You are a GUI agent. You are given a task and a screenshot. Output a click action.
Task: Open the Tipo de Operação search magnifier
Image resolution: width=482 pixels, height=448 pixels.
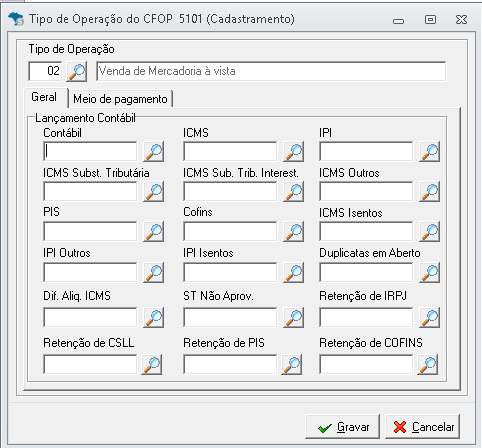coord(77,71)
